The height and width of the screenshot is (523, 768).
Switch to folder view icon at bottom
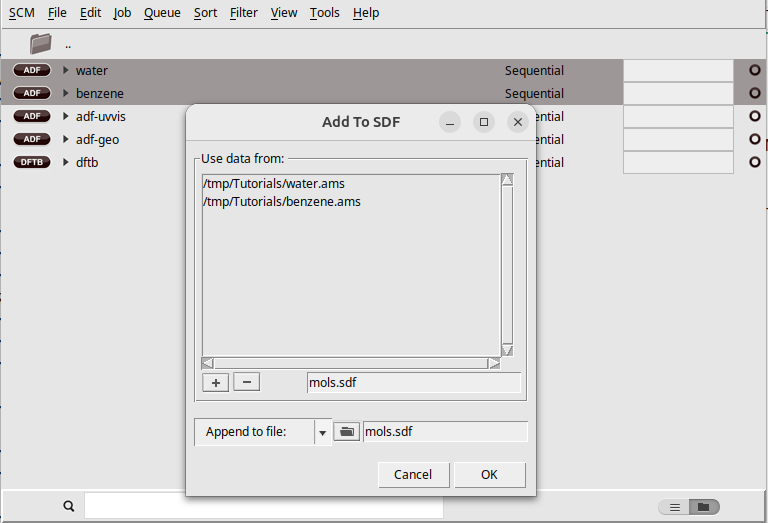704,507
